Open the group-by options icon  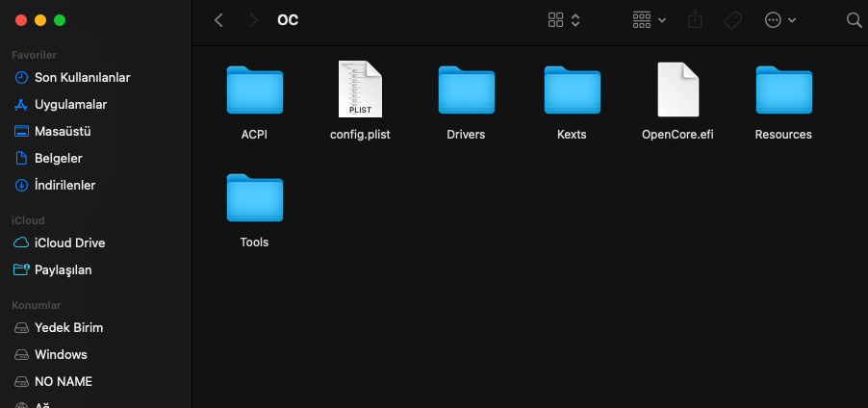click(x=642, y=20)
